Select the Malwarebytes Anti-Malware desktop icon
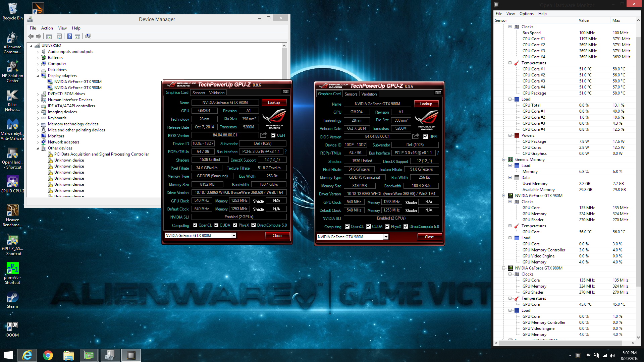 [x=12, y=129]
